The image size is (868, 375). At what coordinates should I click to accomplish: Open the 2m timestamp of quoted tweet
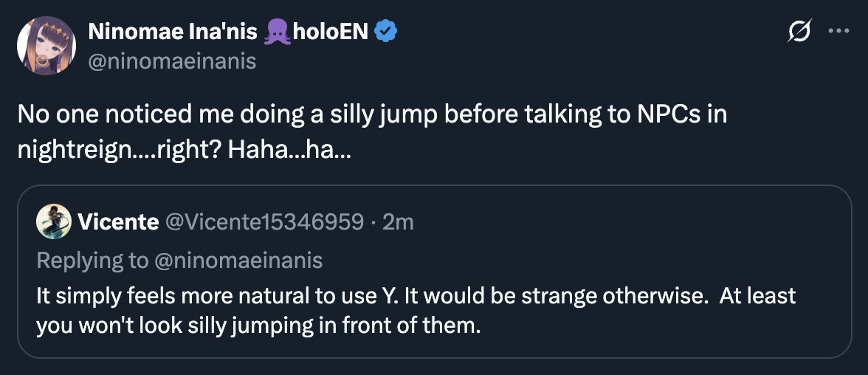(399, 221)
